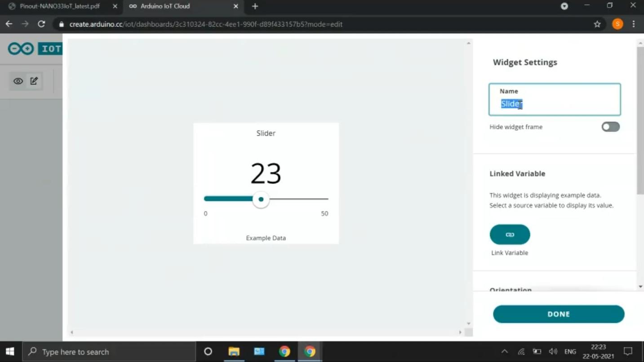The width and height of the screenshot is (644, 362).
Task: Open the Windows Start menu
Action: pyautogui.click(x=10, y=352)
